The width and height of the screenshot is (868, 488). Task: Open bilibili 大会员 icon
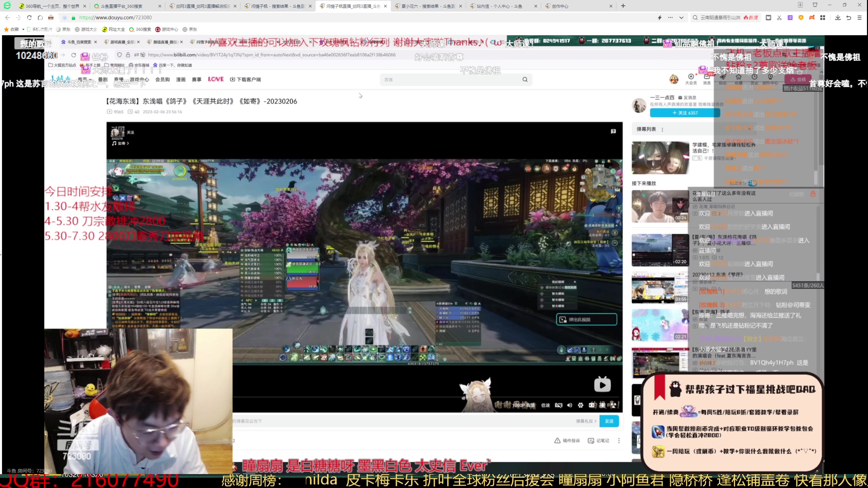pyautogui.click(x=691, y=79)
